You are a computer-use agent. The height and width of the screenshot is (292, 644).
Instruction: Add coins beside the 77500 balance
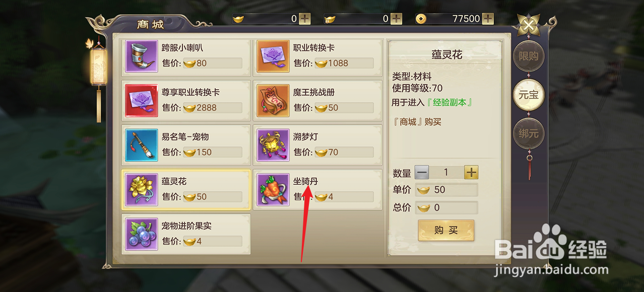point(488,19)
